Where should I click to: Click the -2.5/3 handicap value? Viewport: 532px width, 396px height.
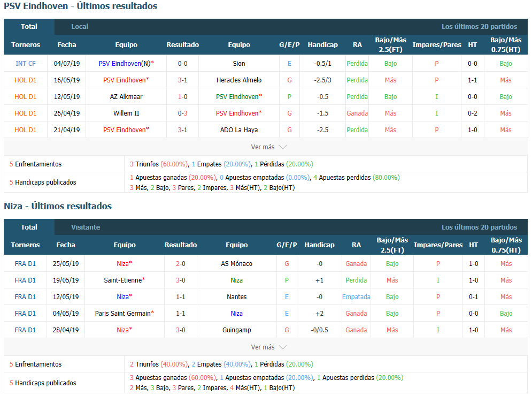(x=322, y=80)
